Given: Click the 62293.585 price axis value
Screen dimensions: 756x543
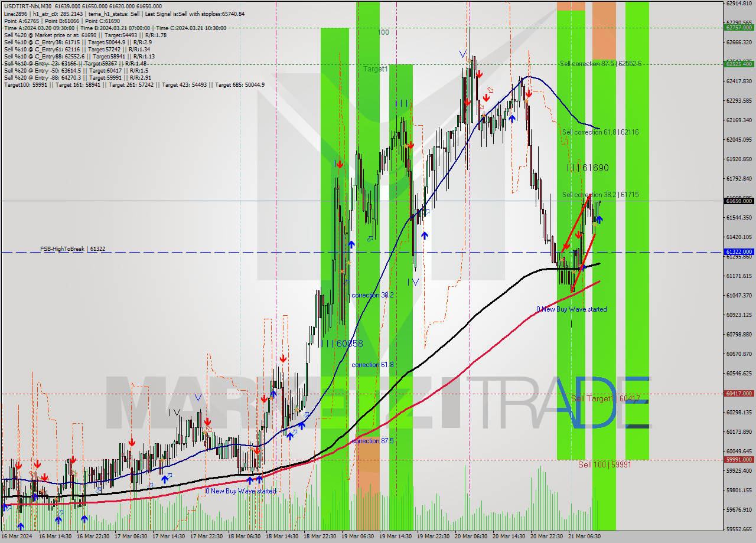Looking at the screenshot, I should 739,101.
